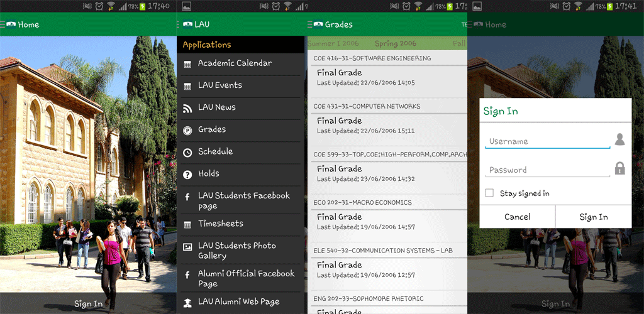Image resolution: width=644 pixels, height=314 pixels.
Task: Tap the LAU header logo icon
Action: click(x=187, y=24)
